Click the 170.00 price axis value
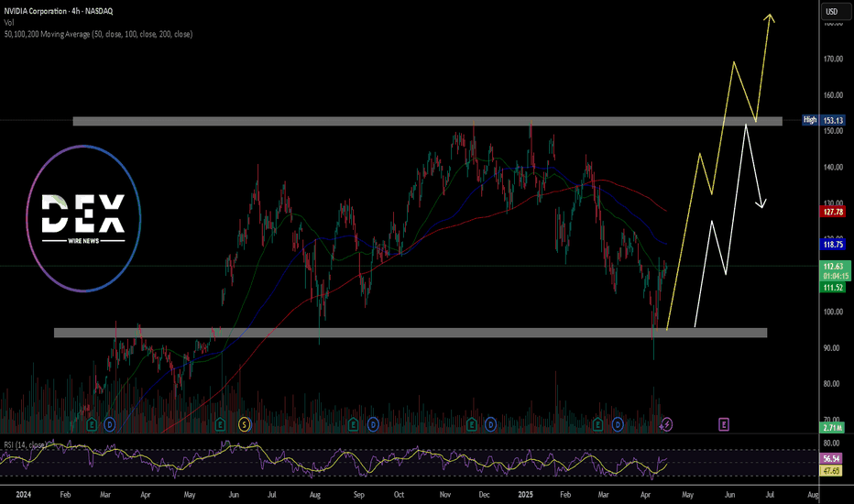 pyautogui.click(x=833, y=59)
